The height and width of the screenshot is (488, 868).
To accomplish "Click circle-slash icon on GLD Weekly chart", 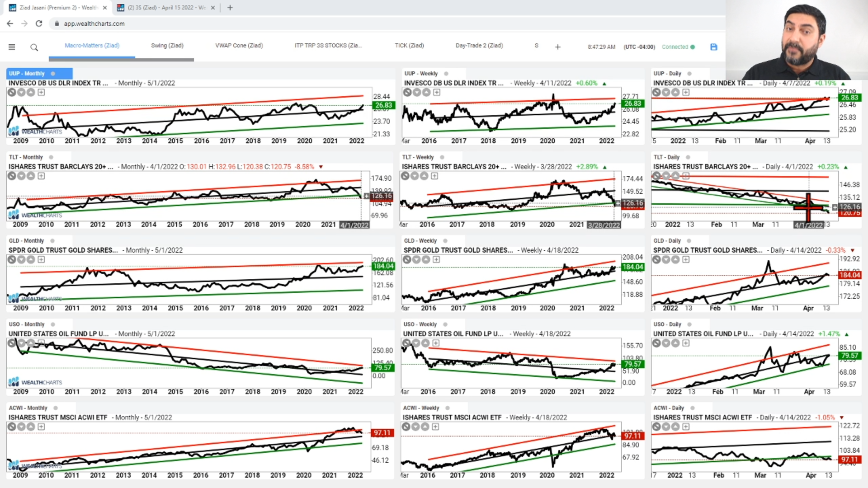I will point(407,259).
